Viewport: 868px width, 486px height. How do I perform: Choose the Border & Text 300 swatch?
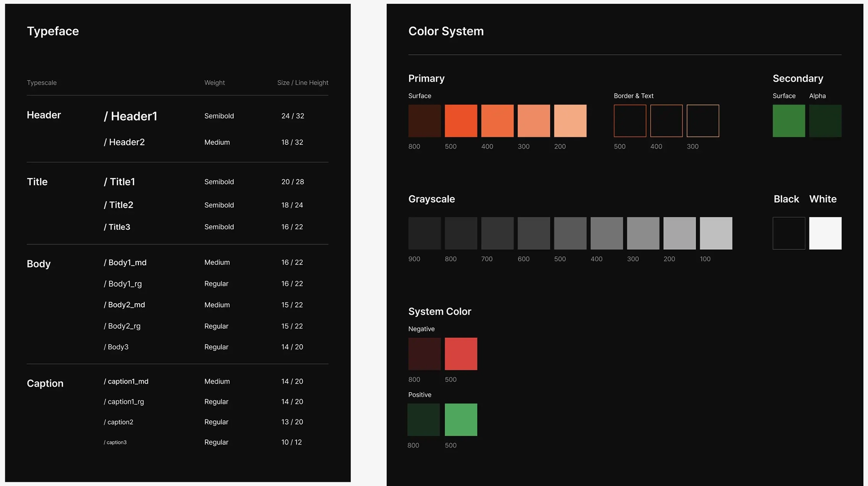(x=703, y=121)
